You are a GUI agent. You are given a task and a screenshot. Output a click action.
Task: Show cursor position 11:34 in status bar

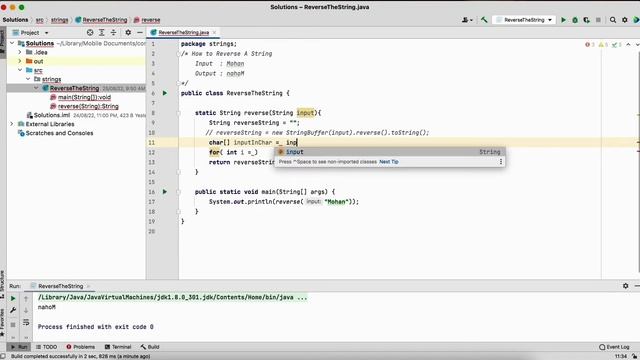620,356
